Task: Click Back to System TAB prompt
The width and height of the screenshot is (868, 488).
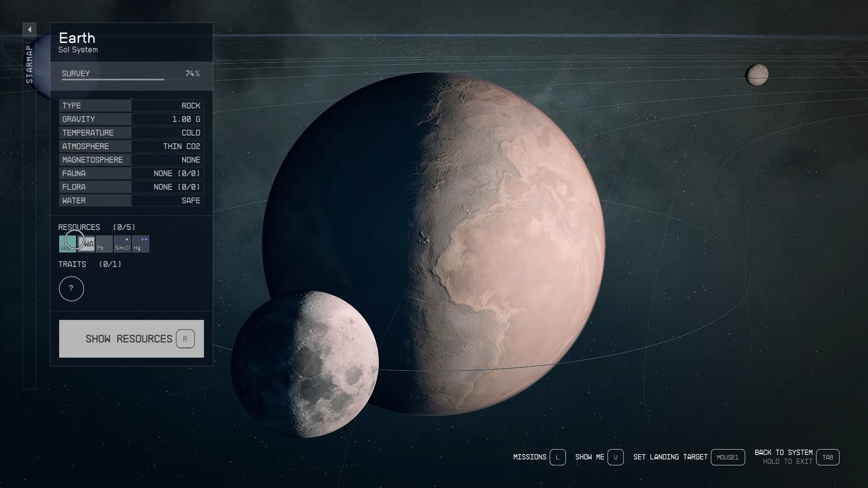Action: click(797, 457)
